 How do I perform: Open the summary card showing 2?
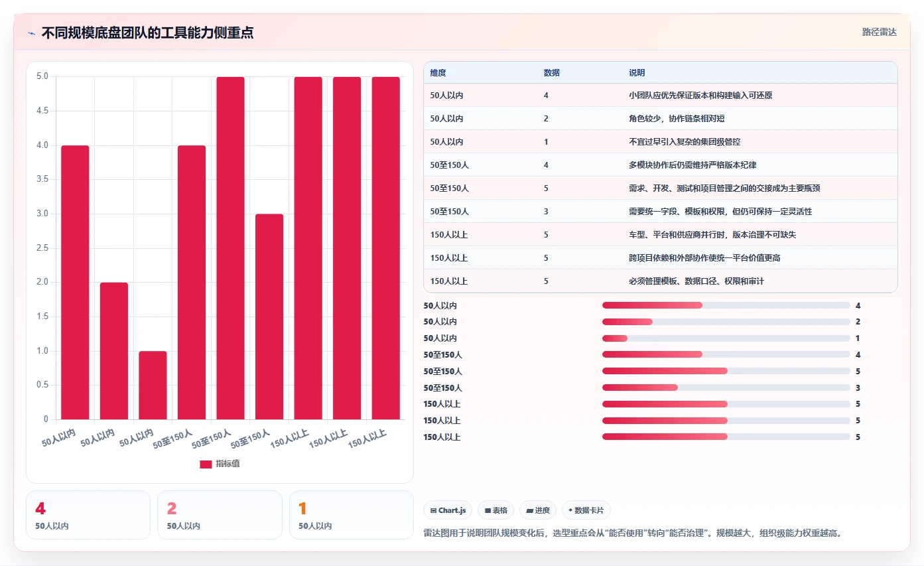click(220, 515)
